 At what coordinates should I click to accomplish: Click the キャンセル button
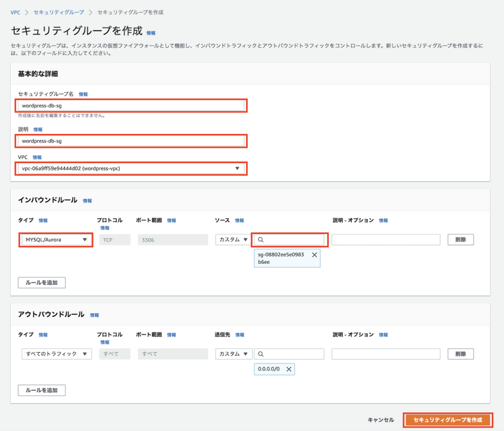380,420
